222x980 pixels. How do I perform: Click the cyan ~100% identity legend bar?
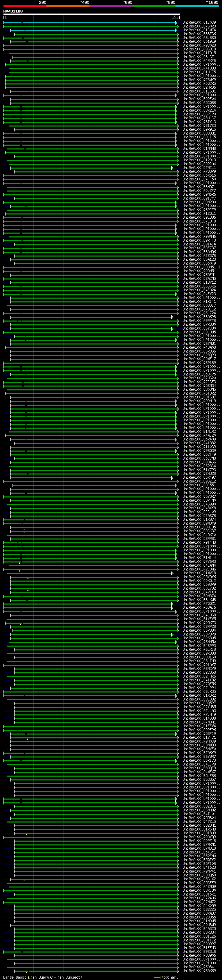point(197,7)
